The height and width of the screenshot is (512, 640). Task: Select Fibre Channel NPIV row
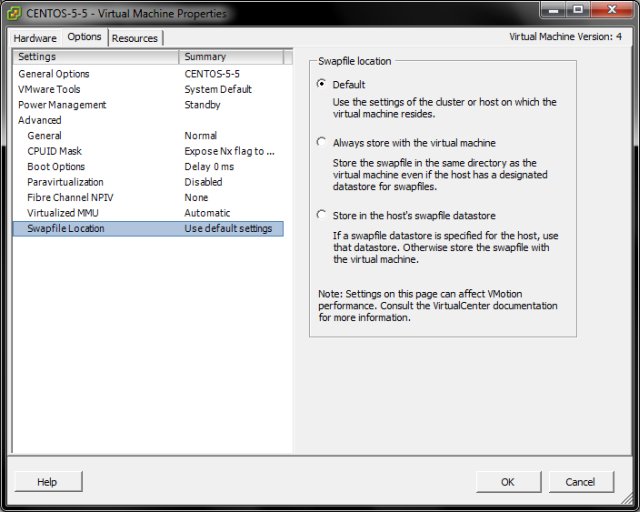148,198
